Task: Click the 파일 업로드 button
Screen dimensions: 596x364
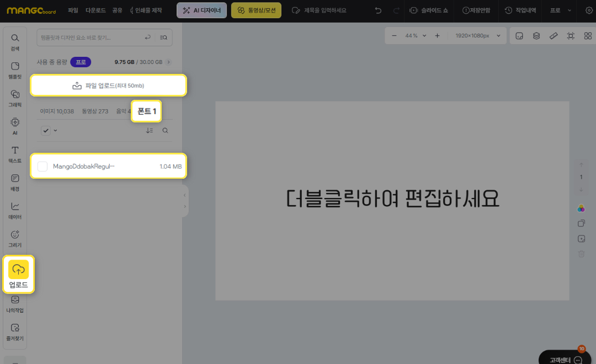Action: (108, 85)
